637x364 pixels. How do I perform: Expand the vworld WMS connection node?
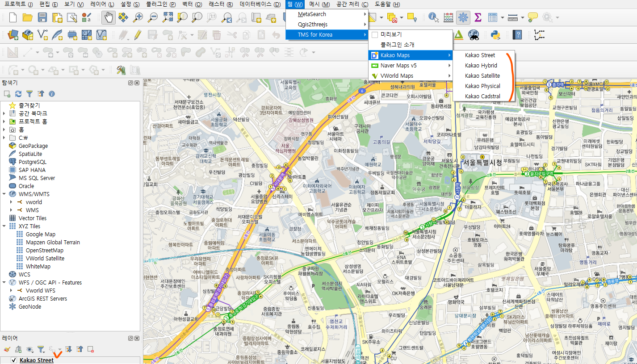[12, 202]
